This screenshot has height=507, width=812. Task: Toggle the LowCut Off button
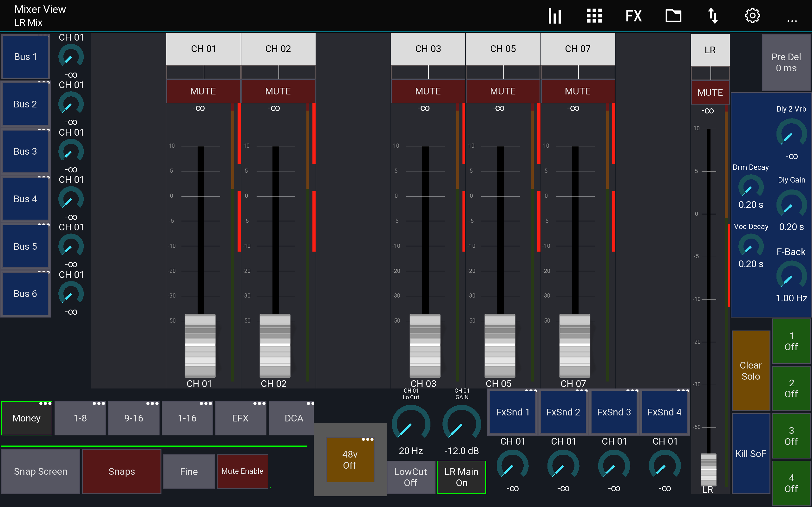pyautogui.click(x=410, y=477)
